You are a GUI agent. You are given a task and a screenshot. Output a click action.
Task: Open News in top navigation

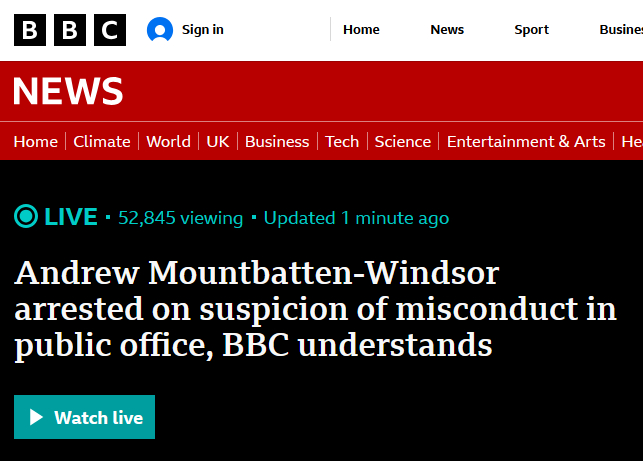pos(447,30)
